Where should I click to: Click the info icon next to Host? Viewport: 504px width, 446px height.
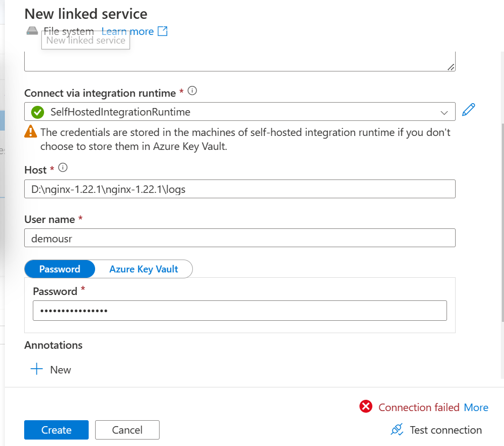[63, 168]
